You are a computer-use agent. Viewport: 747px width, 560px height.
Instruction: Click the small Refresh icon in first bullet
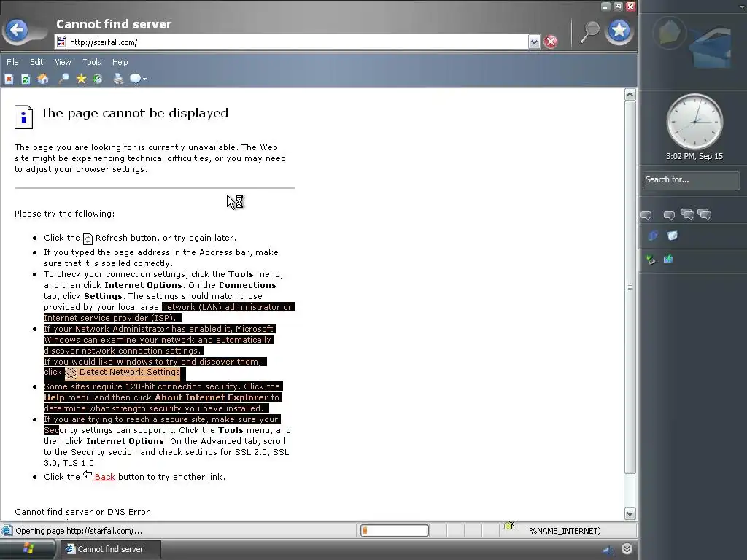point(88,238)
